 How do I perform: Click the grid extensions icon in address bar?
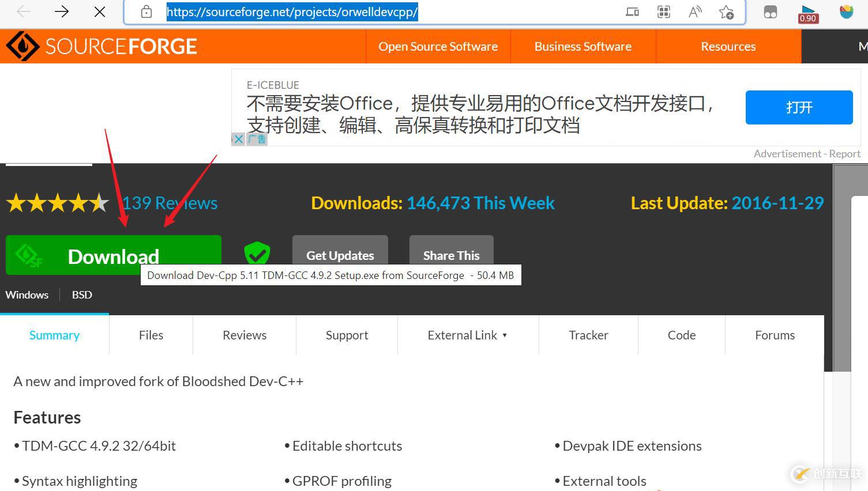(664, 12)
